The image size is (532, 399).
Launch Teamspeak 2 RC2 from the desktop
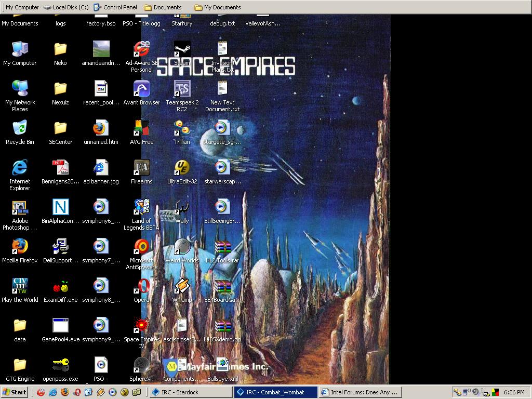182,89
